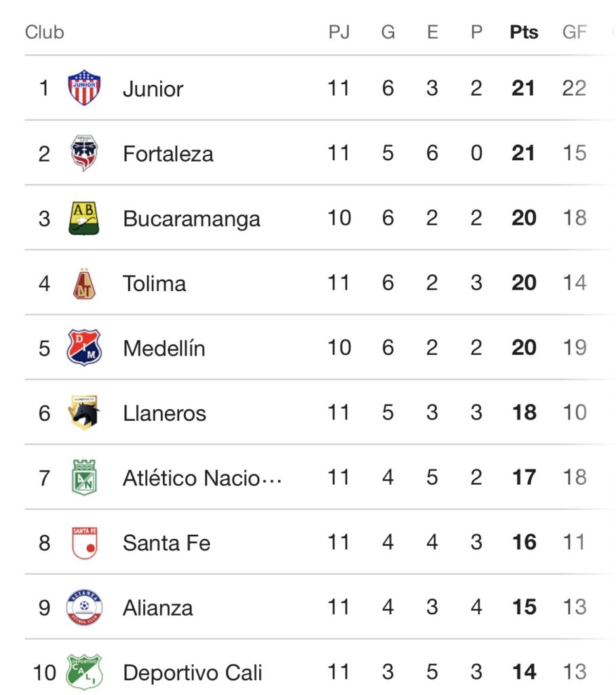The height and width of the screenshot is (695, 616).
Task: Open the Medellín DIM crest
Action: [x=84, y=347]
